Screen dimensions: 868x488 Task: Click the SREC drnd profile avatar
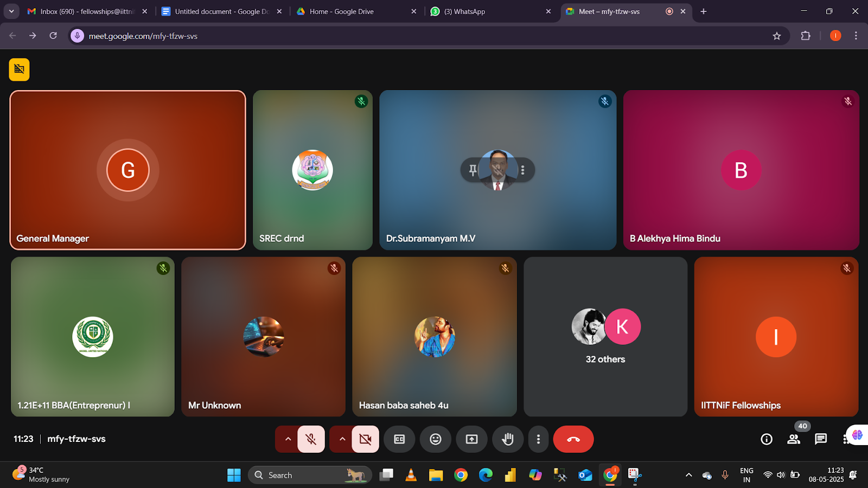pyautogui.click(x=312, y=170)
